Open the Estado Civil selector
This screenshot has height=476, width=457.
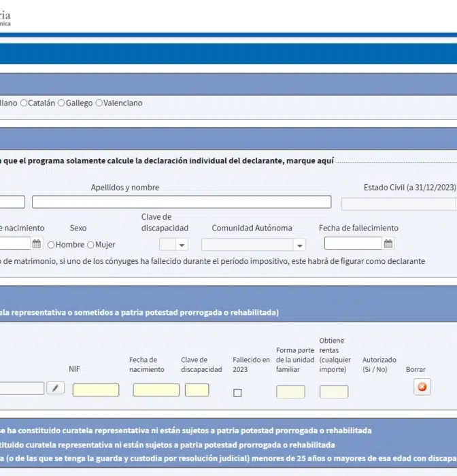(x=399, y=204)
